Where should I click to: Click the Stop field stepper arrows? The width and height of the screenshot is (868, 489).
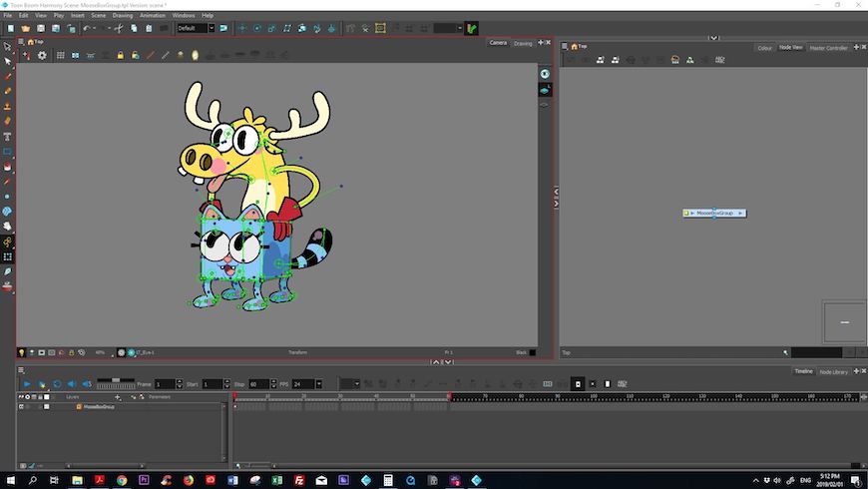click(273, 384)
